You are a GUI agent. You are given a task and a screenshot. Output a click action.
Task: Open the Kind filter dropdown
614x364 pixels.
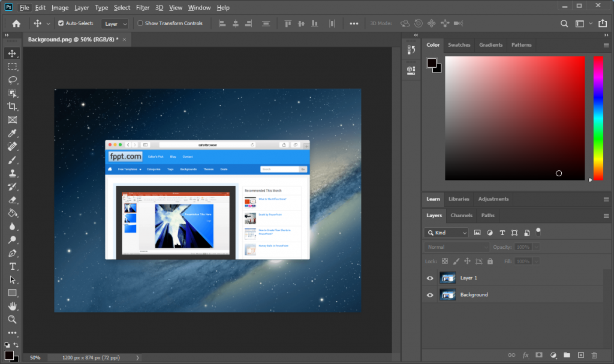click(x=447, y=232)
